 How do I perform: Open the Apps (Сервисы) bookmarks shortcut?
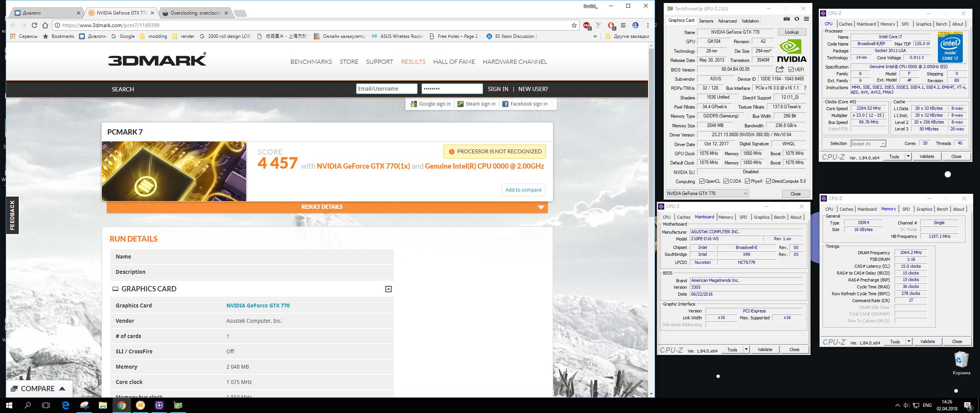24,36
